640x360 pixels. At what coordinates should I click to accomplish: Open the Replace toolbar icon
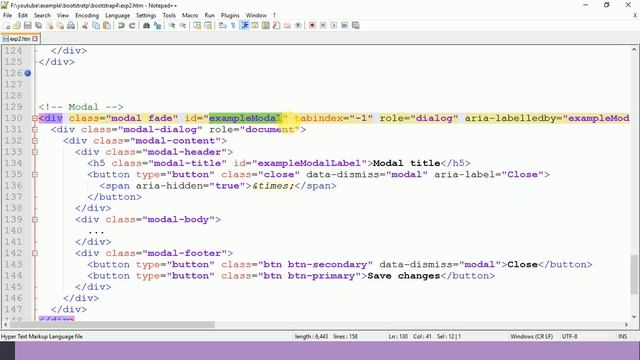click(157, 25)
